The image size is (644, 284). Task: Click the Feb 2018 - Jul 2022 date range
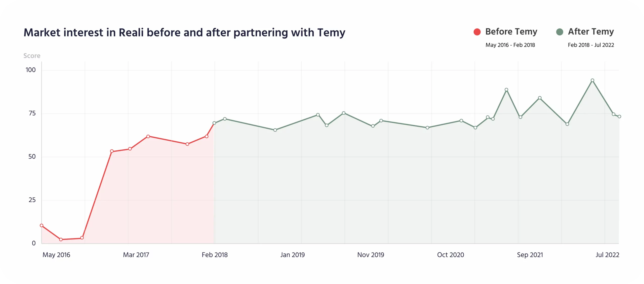point(591,45)
